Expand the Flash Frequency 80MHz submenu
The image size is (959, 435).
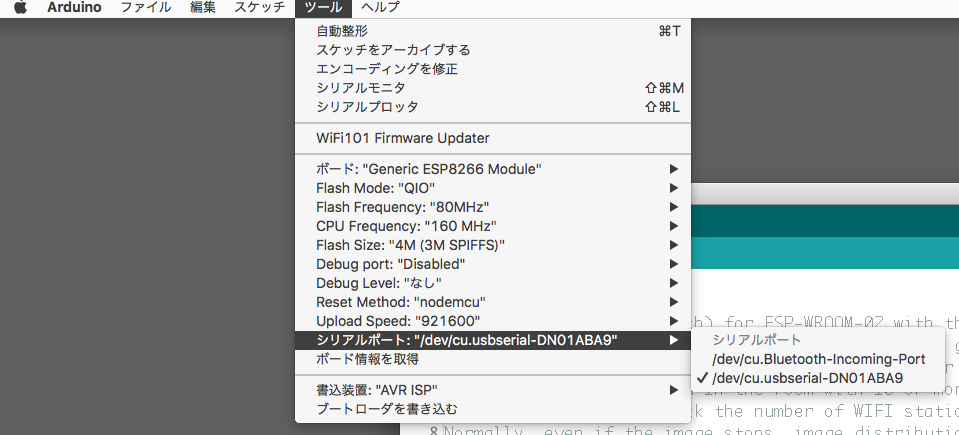[493, 207]
